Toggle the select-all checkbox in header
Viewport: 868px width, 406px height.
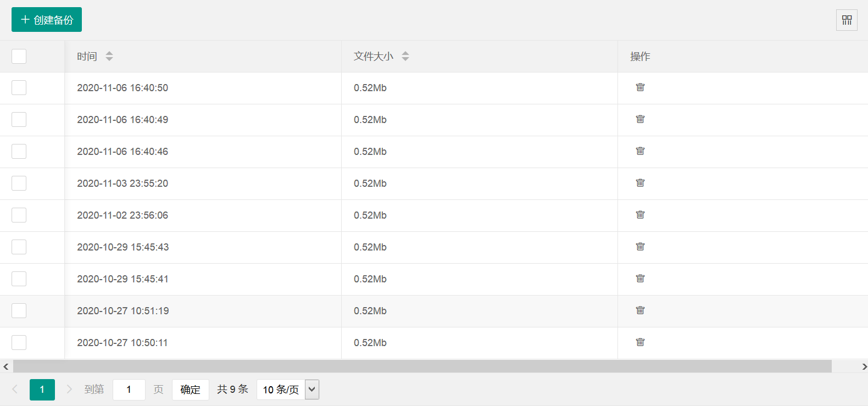[x=19, y=56]
